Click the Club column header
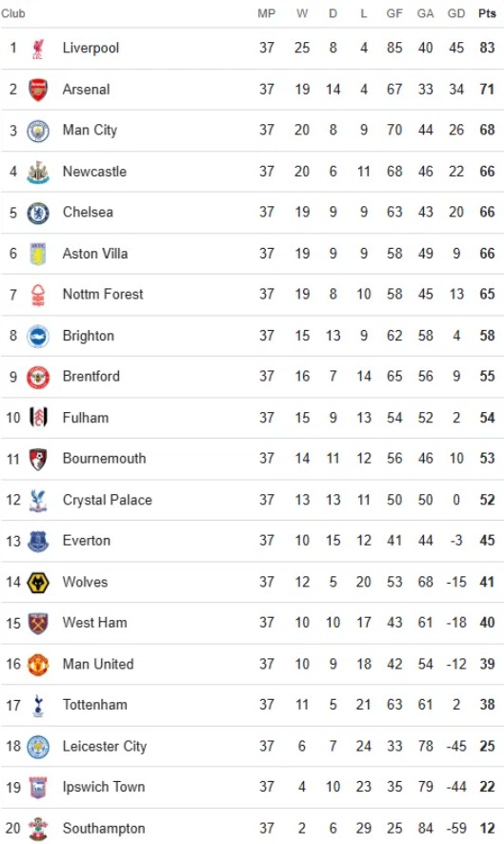 click(x=13, y=13)
